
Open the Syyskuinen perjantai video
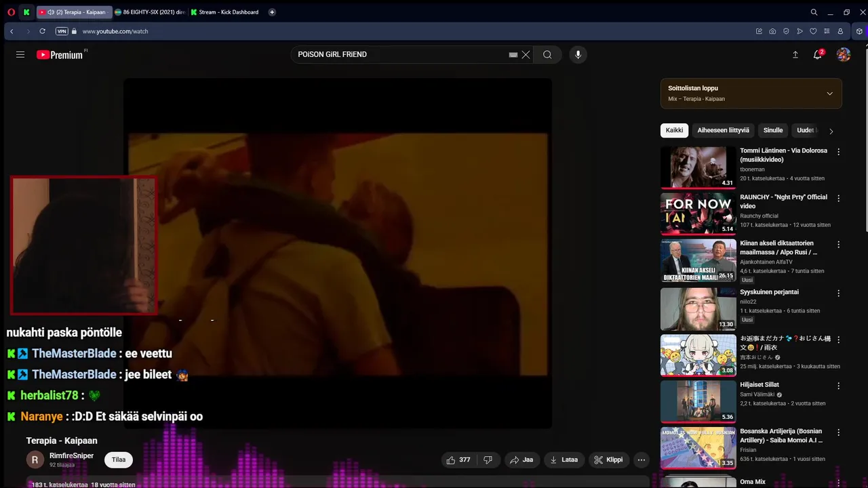pos(698,308)
